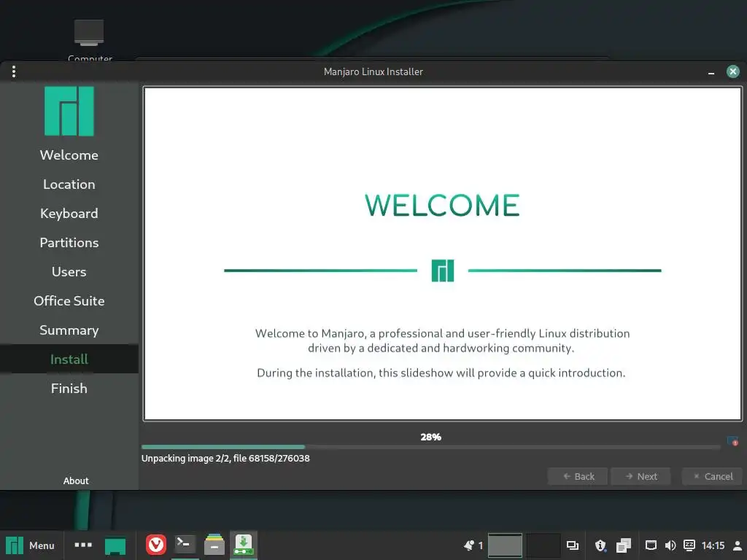Open the terminal from the taskbar
Image resolution: width=747 pixels, height=560 pixels.
click(x=185, y=544)
